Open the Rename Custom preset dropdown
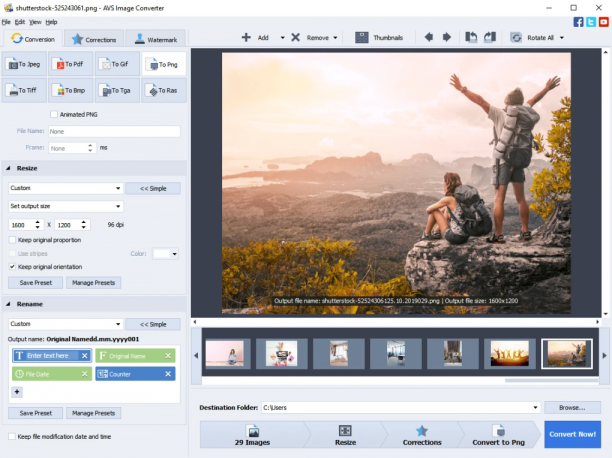The width and height of the screenshot is (612, 458). tap(66, 324)
